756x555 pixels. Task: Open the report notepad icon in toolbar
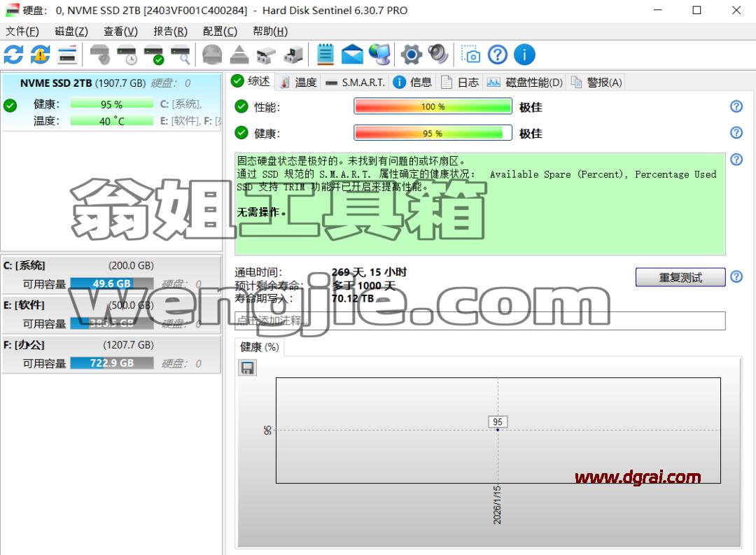tap(325, 54)
